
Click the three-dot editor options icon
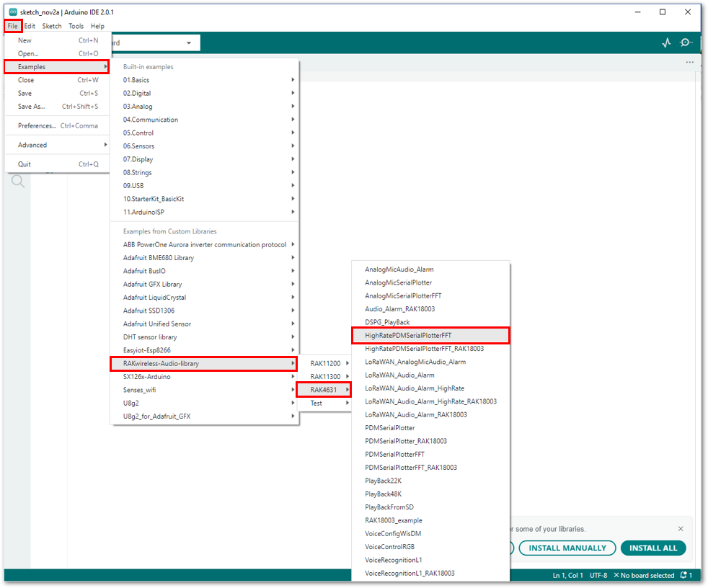point(689,62)
